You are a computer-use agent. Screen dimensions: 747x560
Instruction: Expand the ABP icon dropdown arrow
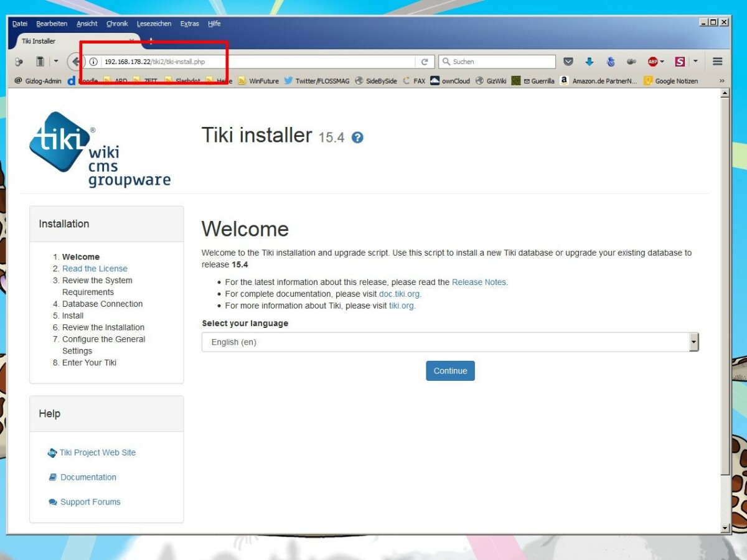pyautogui.click(x=662, y=62)
